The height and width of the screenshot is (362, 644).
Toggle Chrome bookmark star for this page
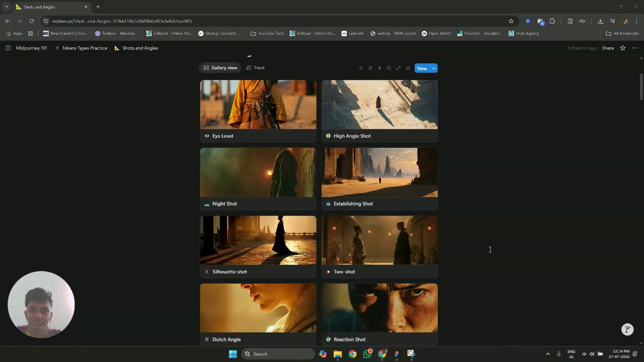click(x=511, y=21)
